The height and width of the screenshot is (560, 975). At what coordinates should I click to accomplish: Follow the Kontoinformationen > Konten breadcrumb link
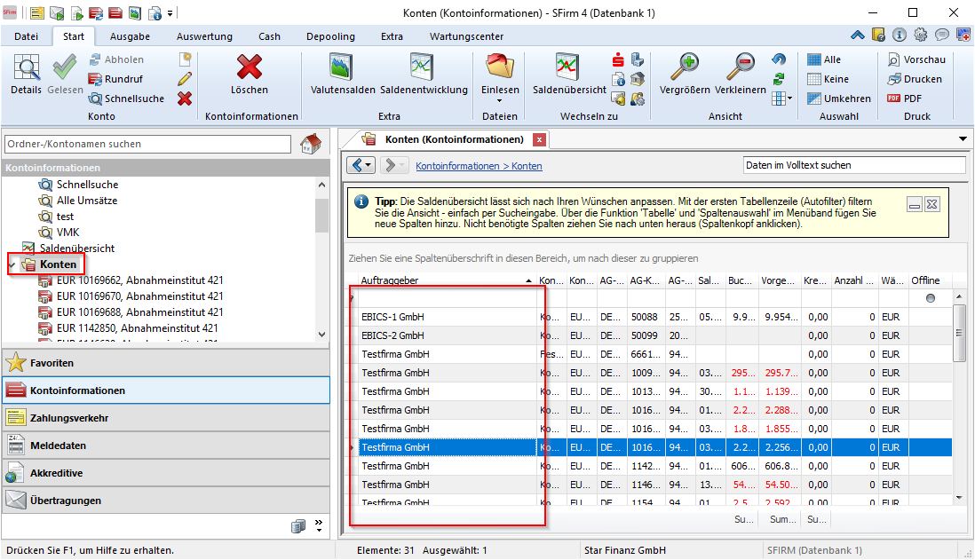[479, 166]
